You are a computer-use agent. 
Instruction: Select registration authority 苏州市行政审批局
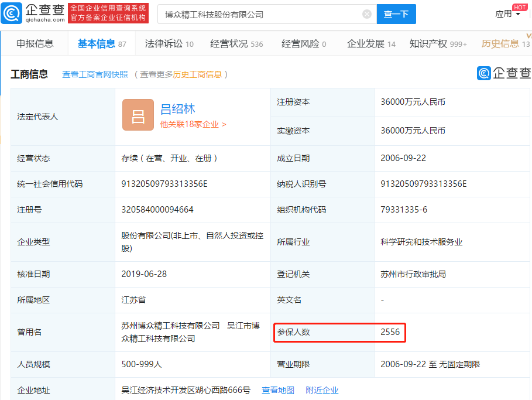413,274
